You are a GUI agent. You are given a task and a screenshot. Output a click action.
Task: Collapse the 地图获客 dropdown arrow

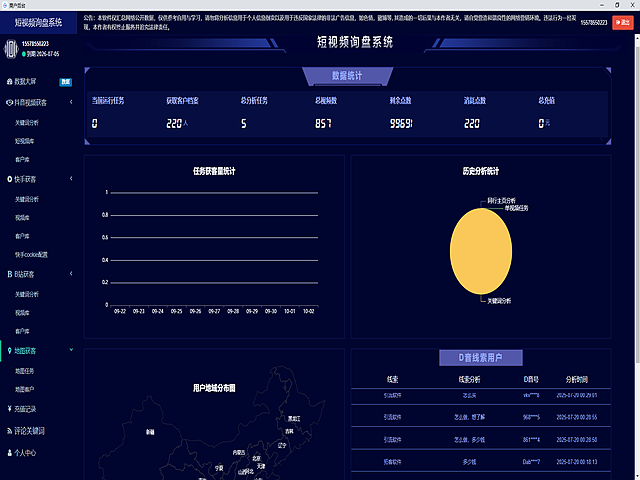[72, 350]
